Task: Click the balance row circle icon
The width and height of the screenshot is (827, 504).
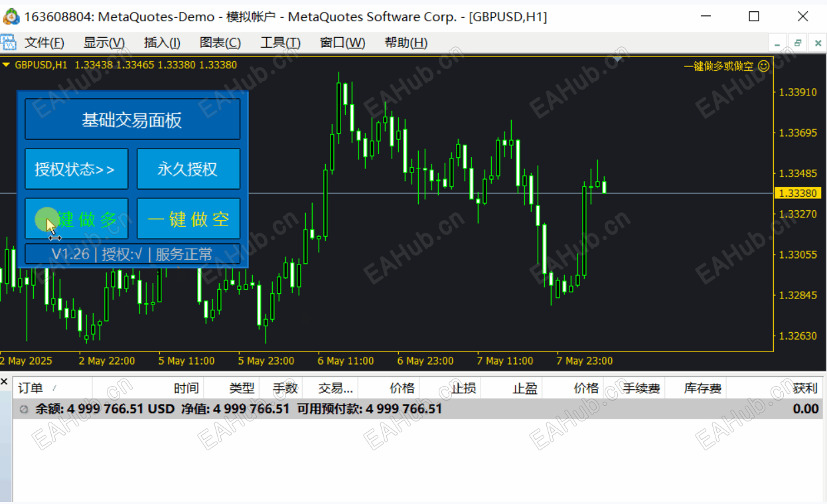Action: (25, 409)
